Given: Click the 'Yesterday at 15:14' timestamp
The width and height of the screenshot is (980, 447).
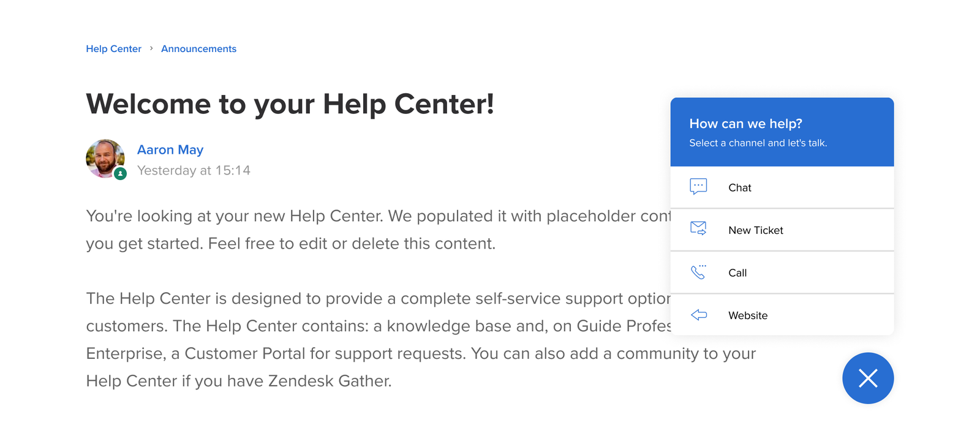Looking at the screenshot, I should [x=194, y=170].
